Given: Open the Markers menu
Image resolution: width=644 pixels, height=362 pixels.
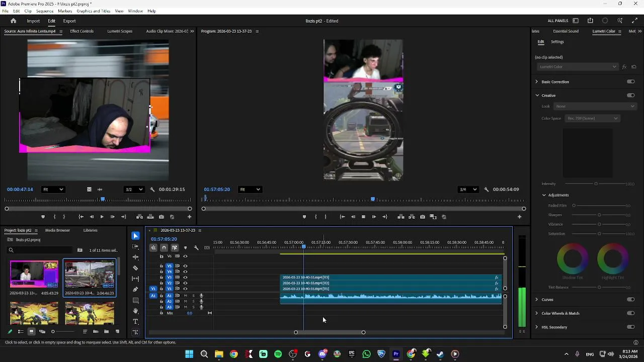Looking at the screenshot, I should coord(65,11).
